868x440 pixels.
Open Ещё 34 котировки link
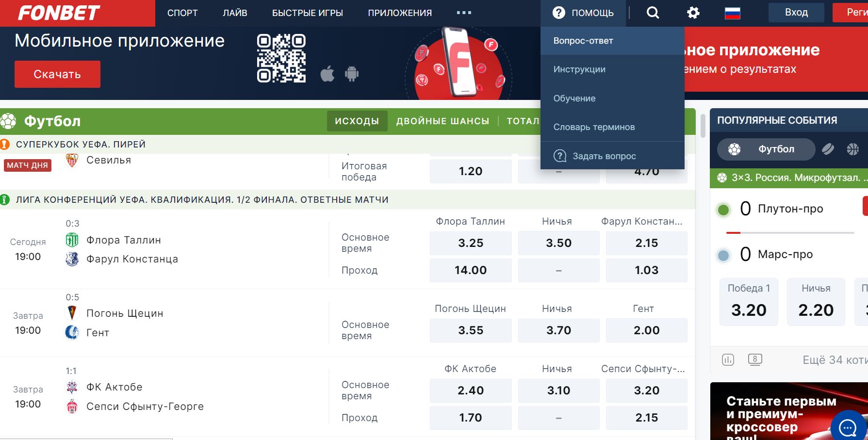coord(835,360)
